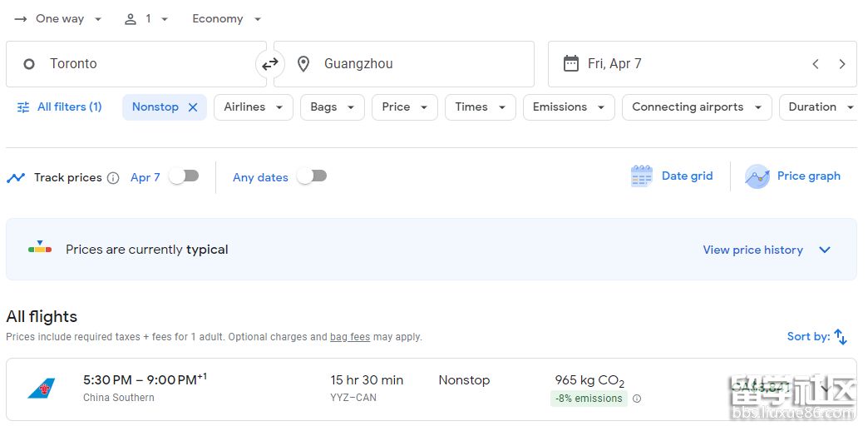Click the previous date arrow

[816, 64]
